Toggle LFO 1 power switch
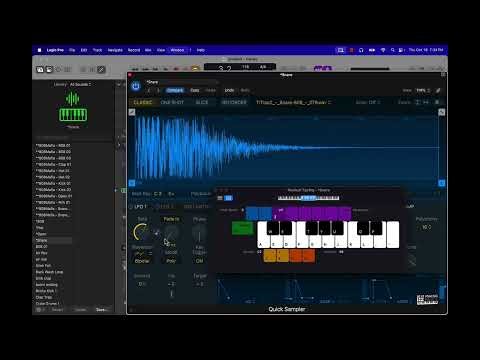The height and width of the screenshot is (360, 480). 131,207
